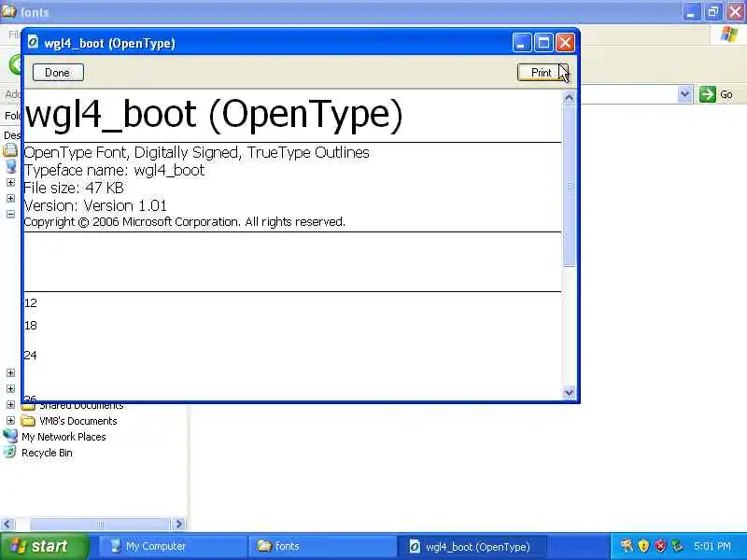Click the large wgl4_boot (OpenType) heading

[214, 115]
